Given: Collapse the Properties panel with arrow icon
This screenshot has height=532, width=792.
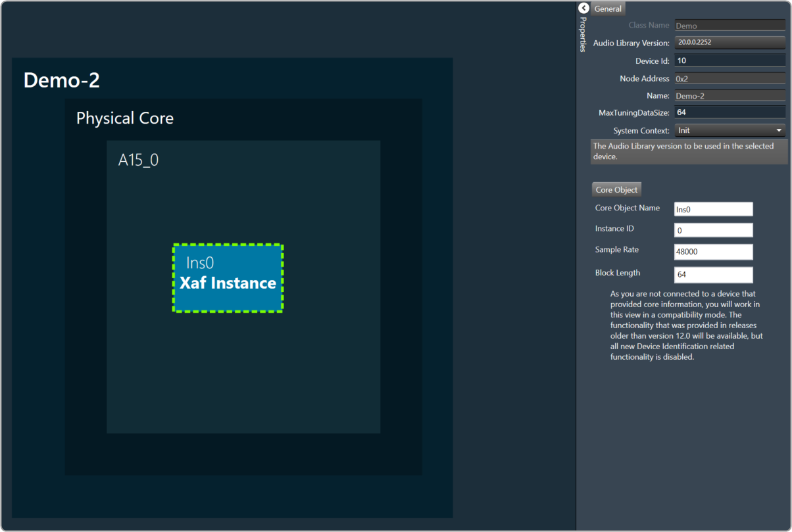Looking at the screenshot, I should [583, 9].
